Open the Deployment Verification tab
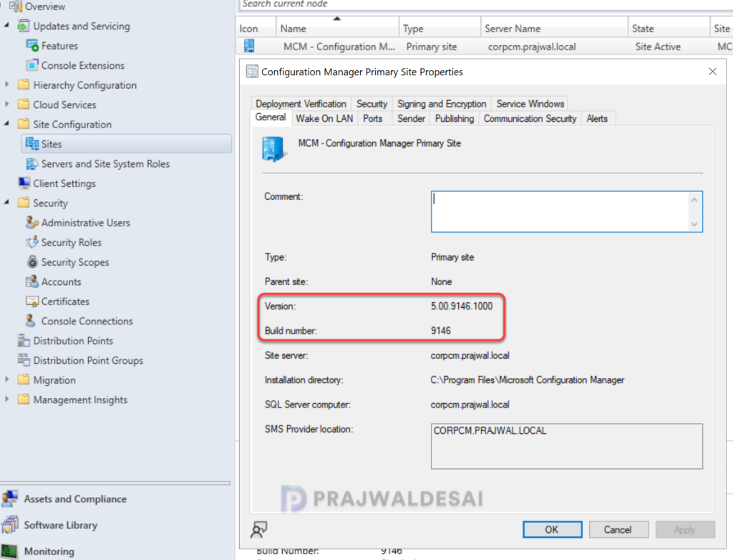This screenshot has width=733, height=560. point(301,104)
